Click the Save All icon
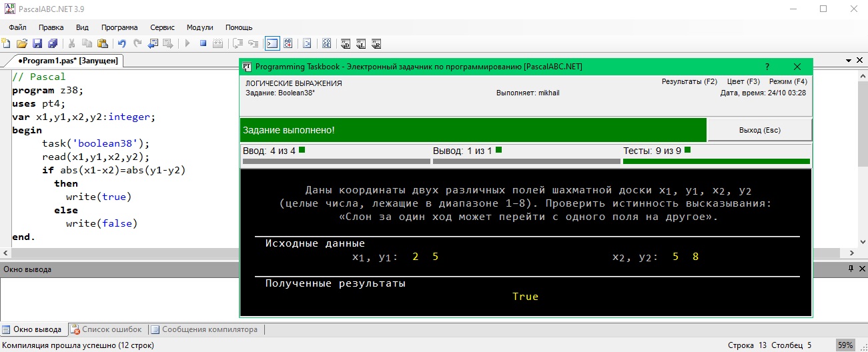868x352 pixels. click(52, 44)
